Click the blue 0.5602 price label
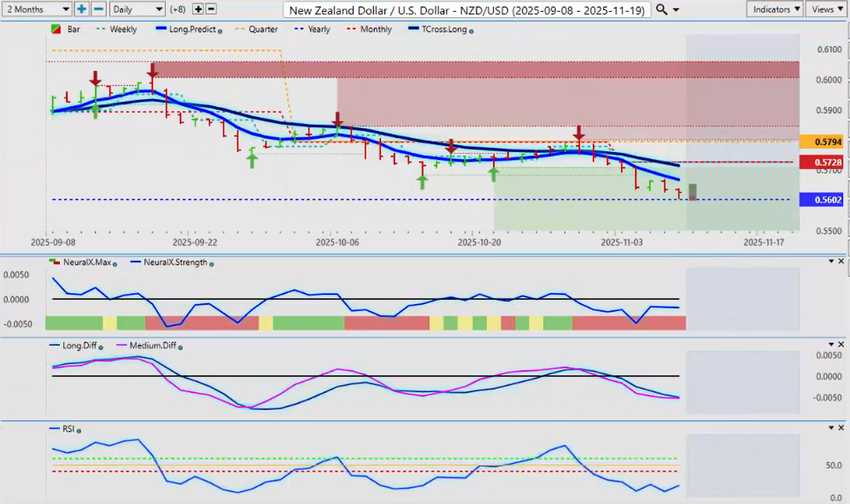Viewport: 850px width, 504px height. pos(824,200)
